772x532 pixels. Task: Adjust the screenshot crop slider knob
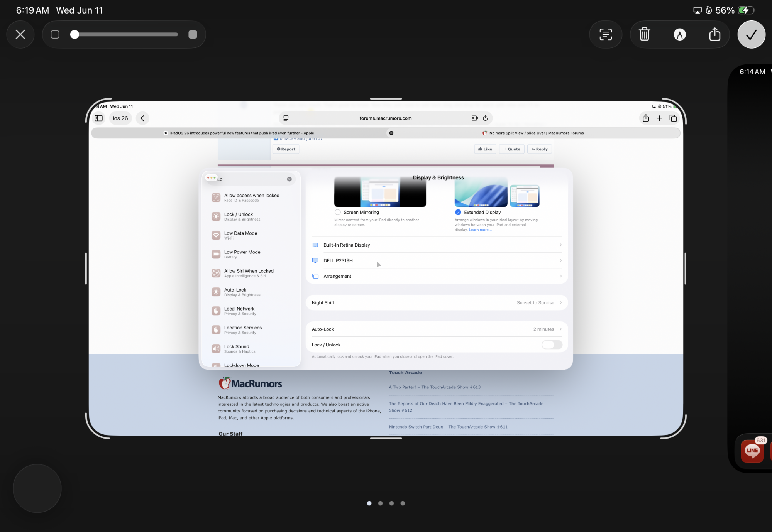74,34
